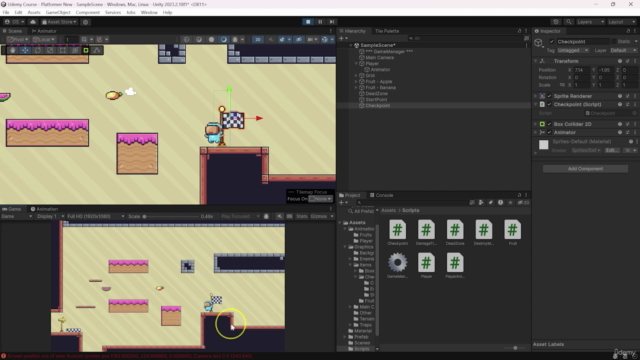Select DeadZone in the Hierarchy
This screenshot has width=640, height=360.
coord(376,93)
